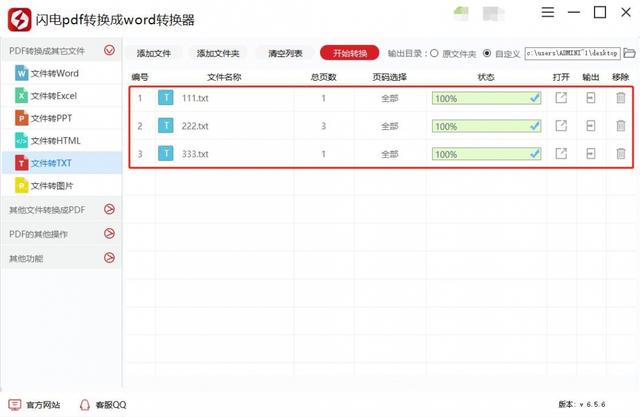Open converted file for 333.txt
Viewport: 640px width, 417px height.
click(561, 153)
